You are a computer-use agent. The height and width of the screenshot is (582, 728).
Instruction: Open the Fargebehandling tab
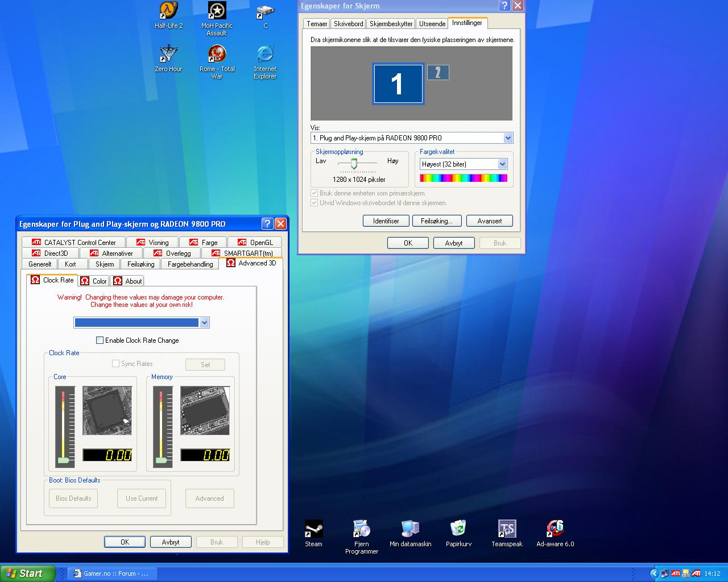click(x=191, y=264)
